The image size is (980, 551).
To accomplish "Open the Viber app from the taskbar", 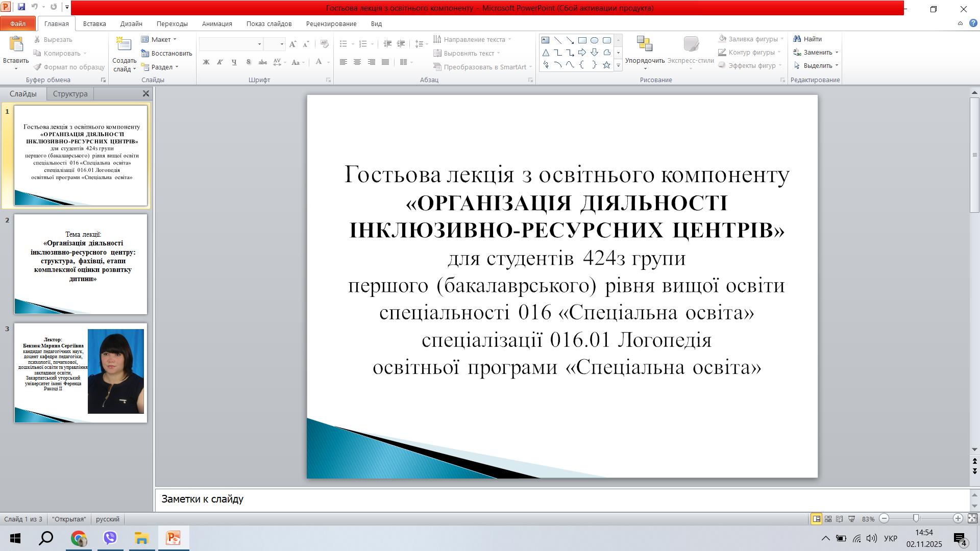I will (x=110, y=538).
